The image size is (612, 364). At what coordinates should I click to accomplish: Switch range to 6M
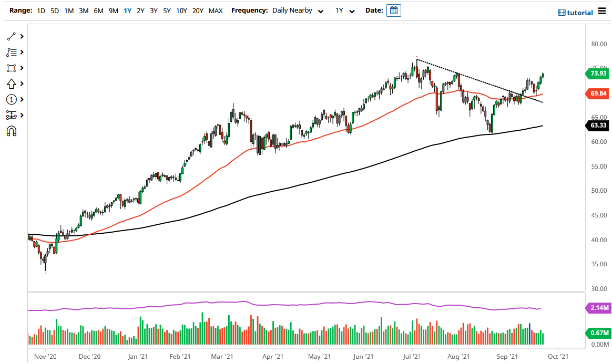(98, 10)
